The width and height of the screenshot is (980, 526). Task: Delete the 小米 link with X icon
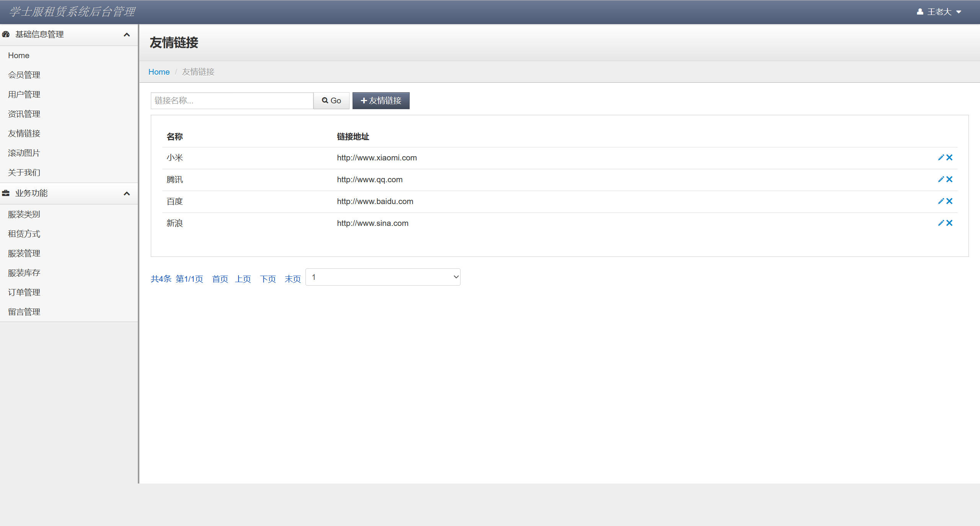coord(949,157)
